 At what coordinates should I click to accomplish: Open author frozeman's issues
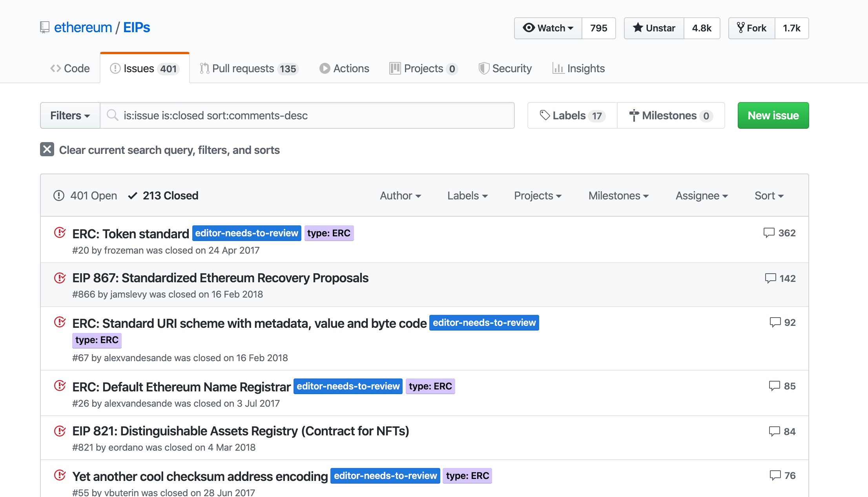[x=124, y=250]
